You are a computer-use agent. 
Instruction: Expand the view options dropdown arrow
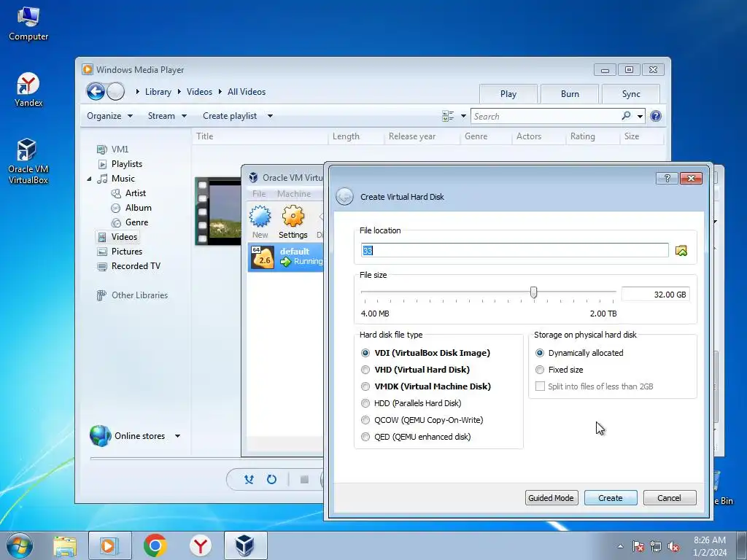pos(463,116)
